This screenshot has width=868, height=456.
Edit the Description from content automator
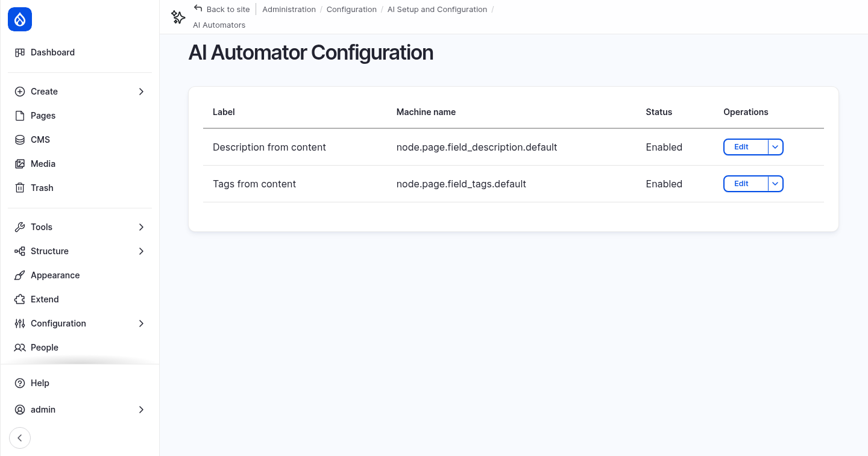point(746,147)
